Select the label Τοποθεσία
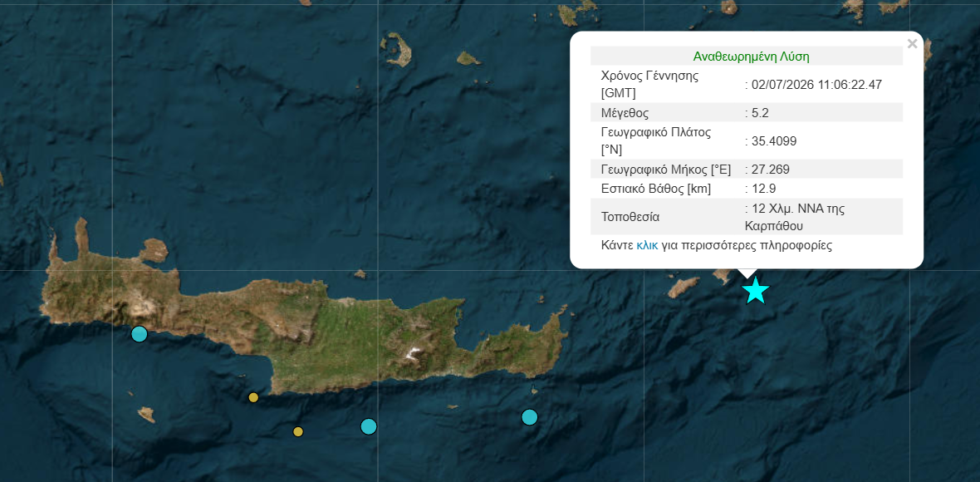980x482 pixels. (630, 217)
